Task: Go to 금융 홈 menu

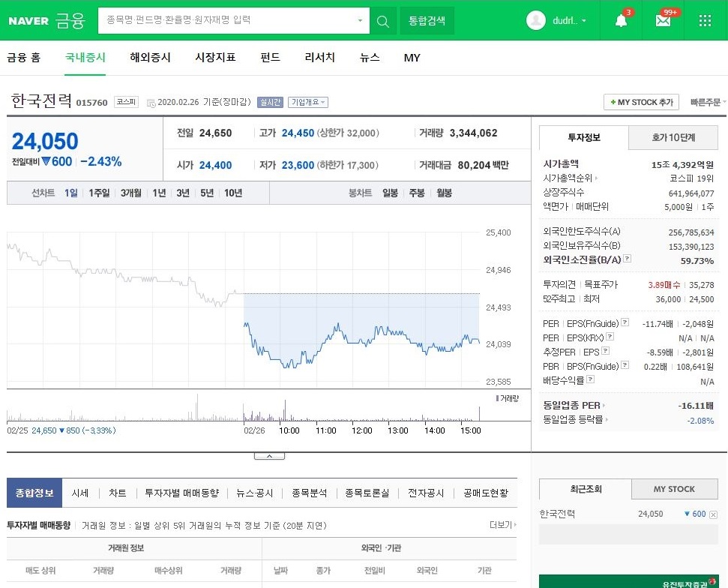Action: pyautogui.click(x=24, y=58)
